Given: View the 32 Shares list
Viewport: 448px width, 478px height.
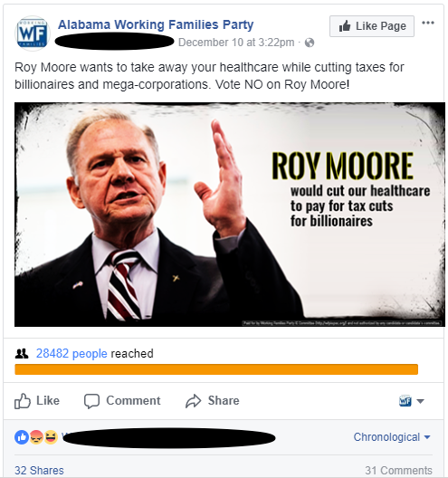Looking at the screenshot, I should tap(39, 470).
